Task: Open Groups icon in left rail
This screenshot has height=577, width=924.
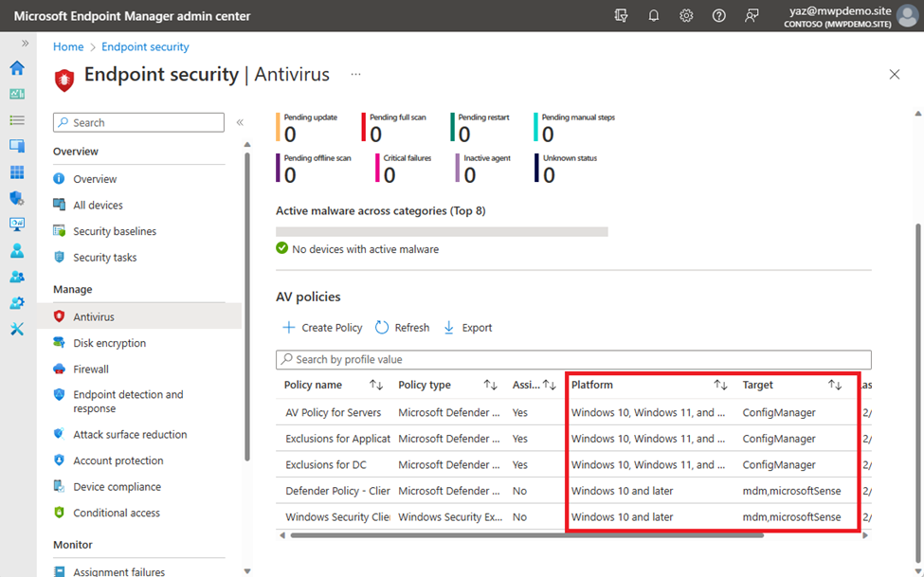Action: click(x=17, y=277)
